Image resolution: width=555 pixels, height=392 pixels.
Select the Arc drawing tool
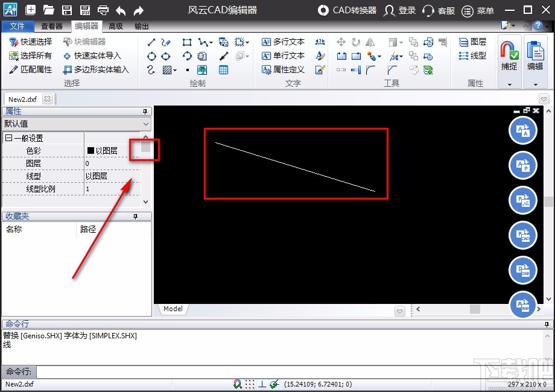click(187, 56)
